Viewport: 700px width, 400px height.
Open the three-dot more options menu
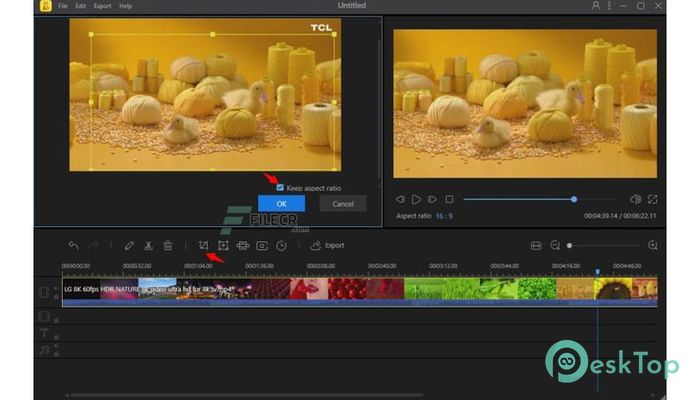(609, 5)
